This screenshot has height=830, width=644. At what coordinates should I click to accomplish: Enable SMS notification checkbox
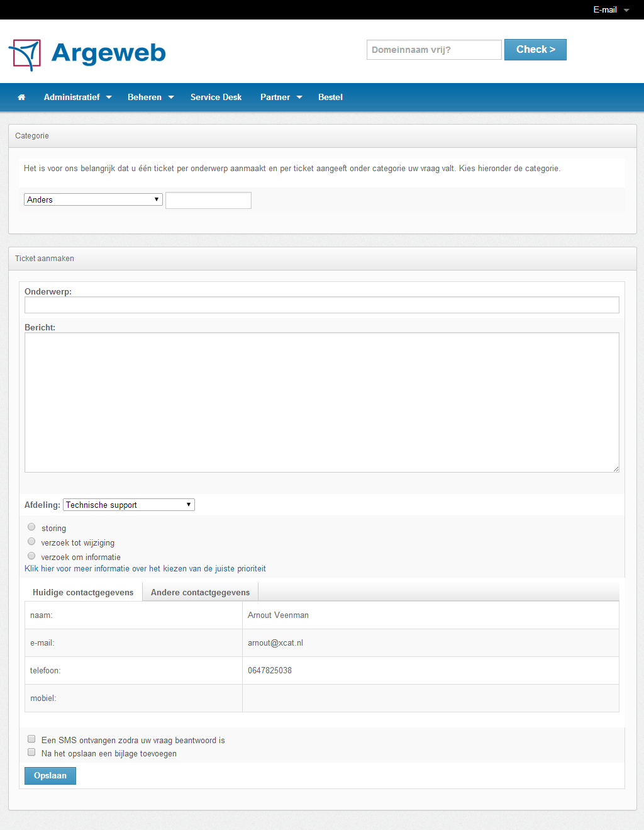[x=31, y=739]
